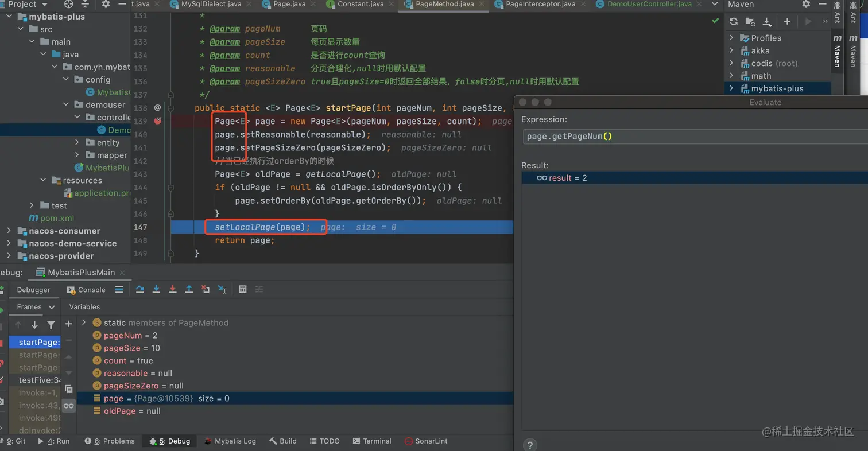Click the Add Maven Projects plus icon
The width and height of the screenshot is (868, 451).
pos(787,21)
